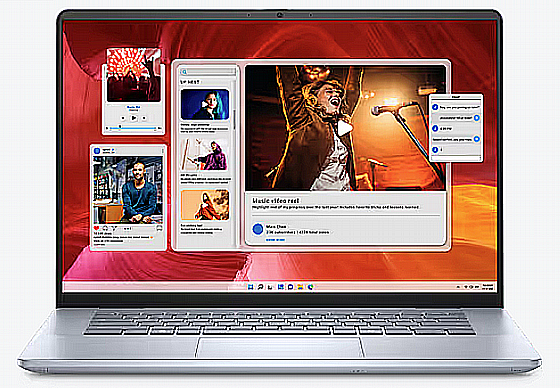This screenshot has height=388, width=560.
Task: Click the Up Next list scrollbar
Action: pos(234,120)
